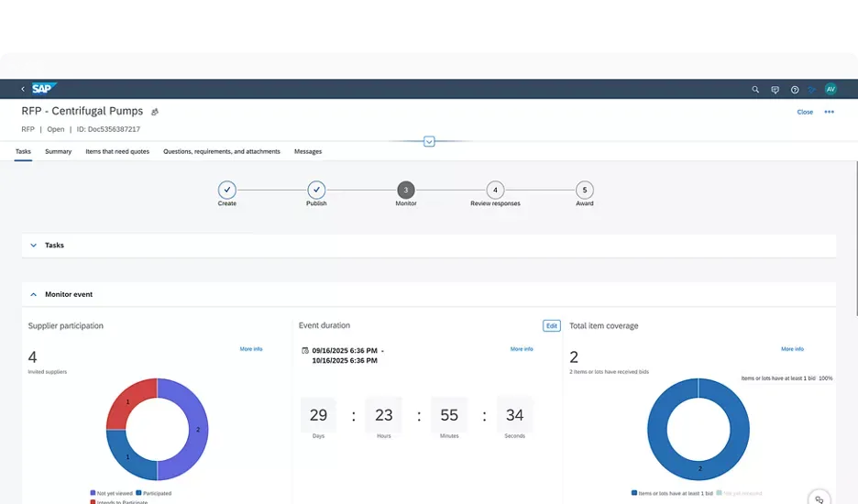The height and width of the screenshot is (504, 858).
Task: Click the 09/16/2025 6:36 PM start date
Action: pyautogui.click(x=345, y=351)
